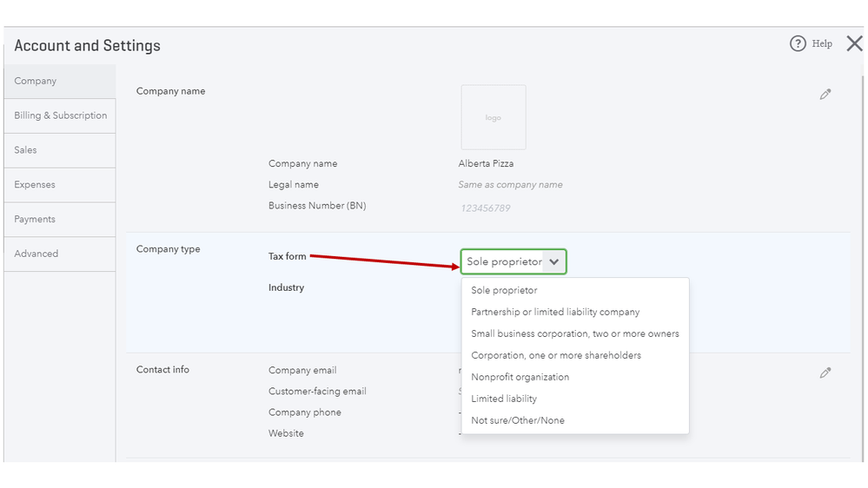Image resolution: width=868 pixels, height=488 pixels.
Task: Close the Account and Settings window
Action: coord(854,43)
